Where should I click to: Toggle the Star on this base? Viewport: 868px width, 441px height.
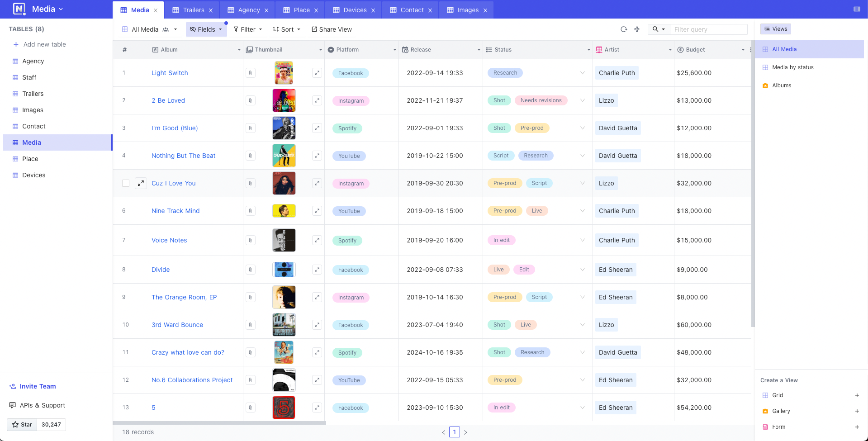(x=21, y=424)
